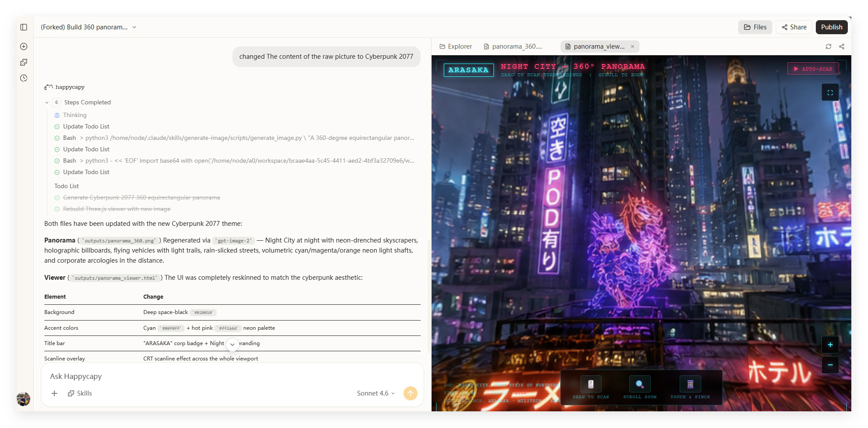Open the Sonnet 4.6 model dropdown

[x=375, y=393]
